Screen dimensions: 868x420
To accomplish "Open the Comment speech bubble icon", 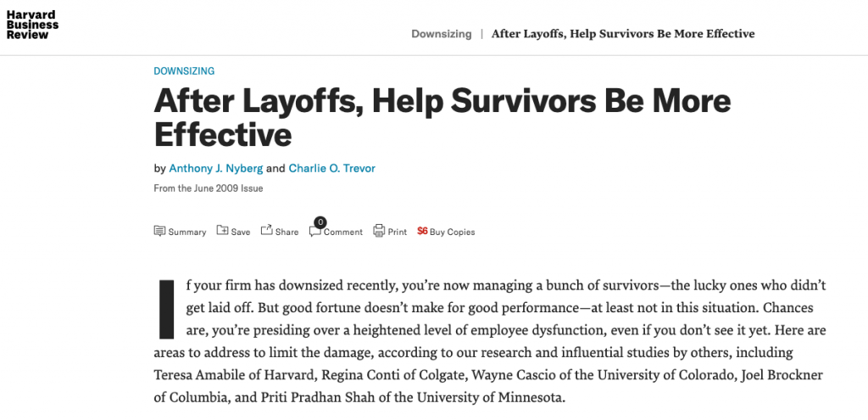I will 315,232.
